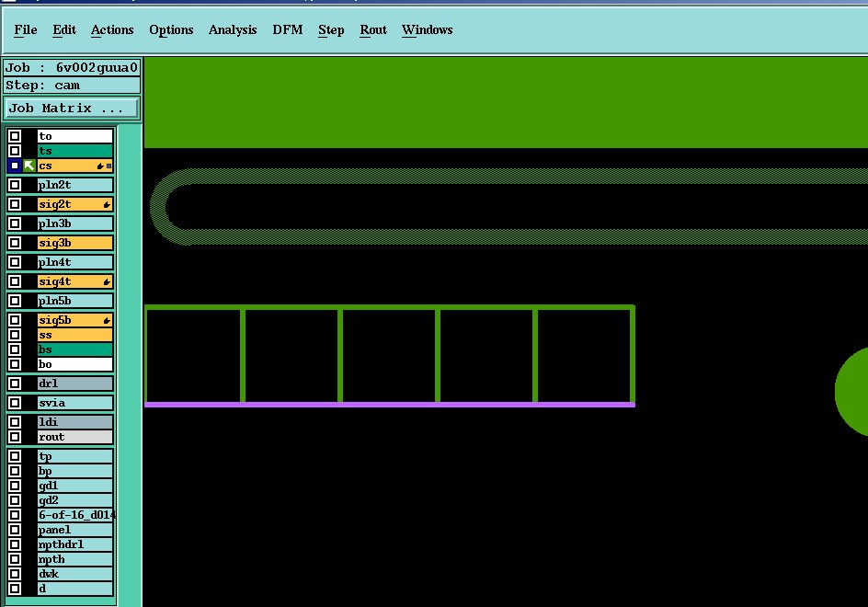
Task: Click the hand icon in the sig2t row
Action: click(x=107, y=205)
